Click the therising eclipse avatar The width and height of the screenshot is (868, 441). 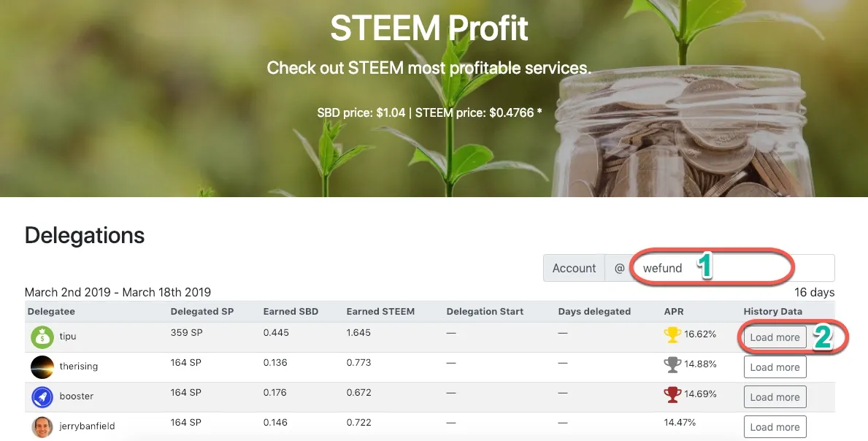[x=42, y=367]
